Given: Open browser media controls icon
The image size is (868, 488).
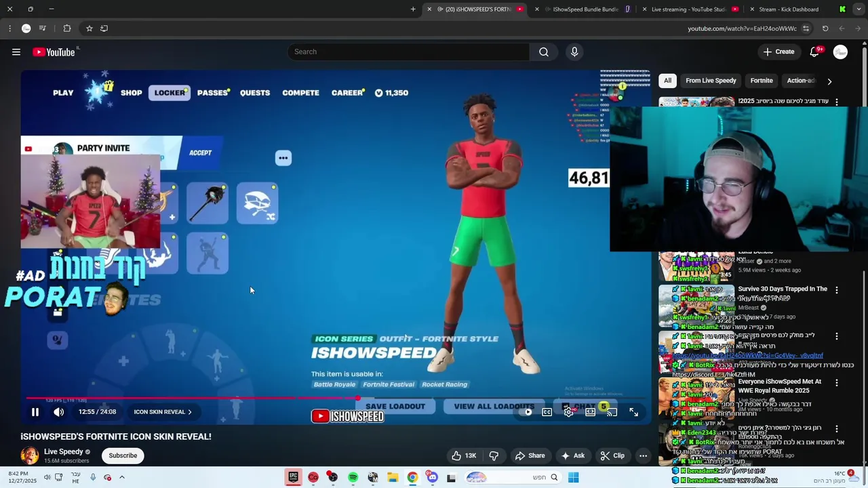Looking at the screenshot, I should tap(43, 28).
